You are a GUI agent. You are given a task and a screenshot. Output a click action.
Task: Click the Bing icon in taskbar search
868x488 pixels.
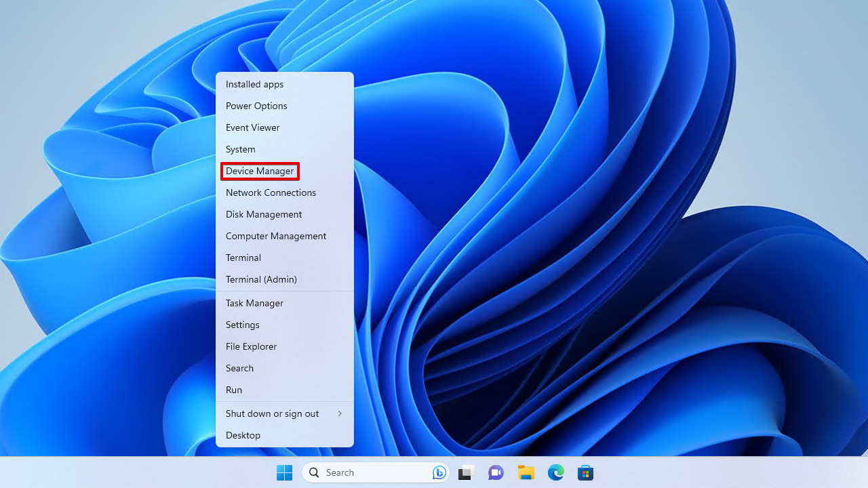click(x=439, y=472)
